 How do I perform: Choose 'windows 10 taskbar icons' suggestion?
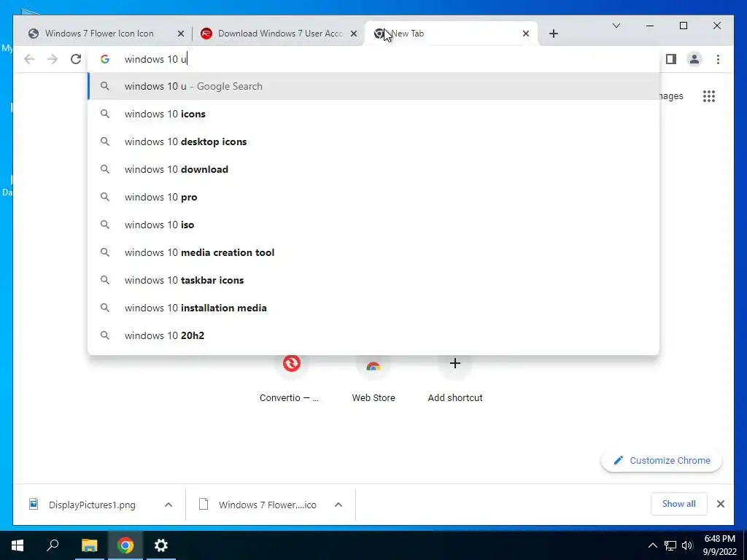374,280
